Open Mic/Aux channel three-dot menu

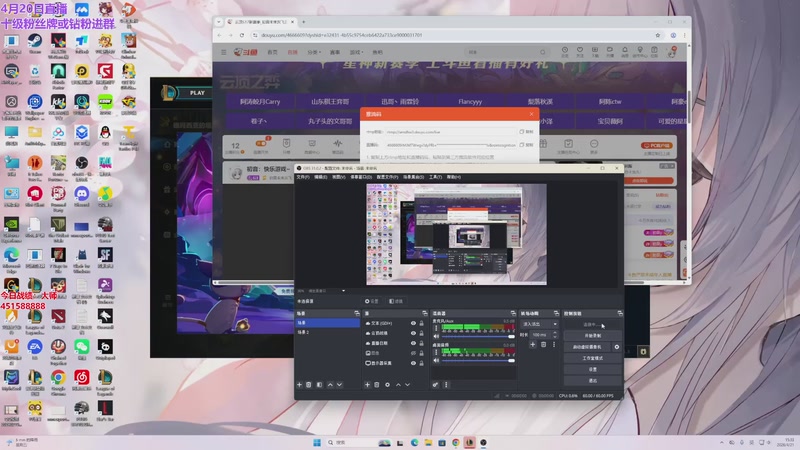point(436,327)
